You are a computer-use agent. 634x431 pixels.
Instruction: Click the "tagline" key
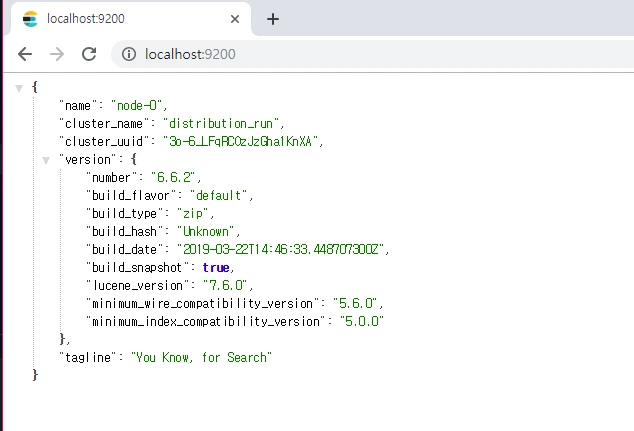click(88, 357)
